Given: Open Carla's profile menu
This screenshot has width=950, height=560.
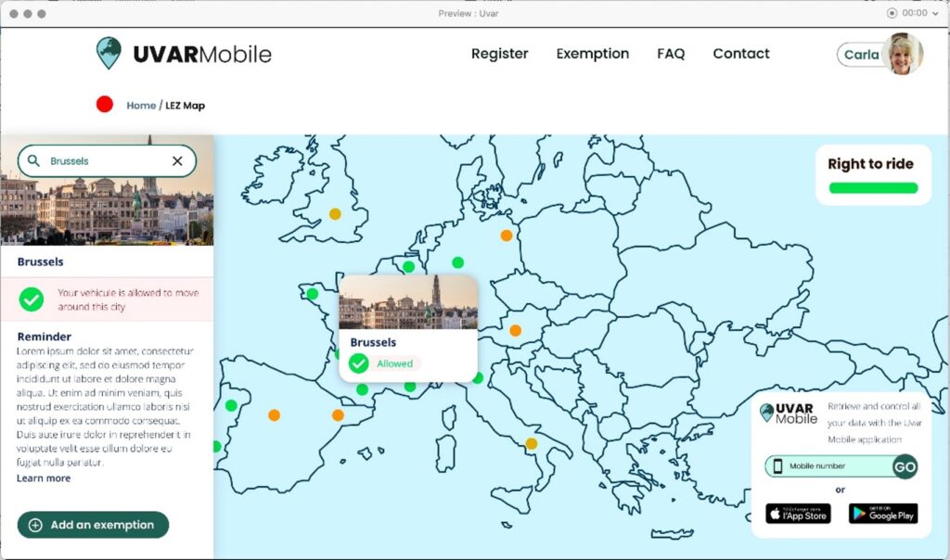Looking at the screenshot, I should pos(861,55).
